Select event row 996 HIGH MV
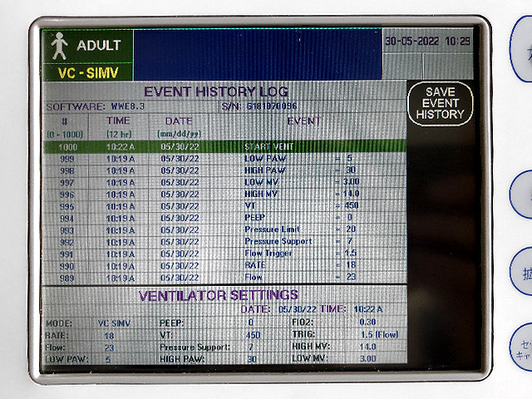532x399 pixels. (x=224, y=194)
